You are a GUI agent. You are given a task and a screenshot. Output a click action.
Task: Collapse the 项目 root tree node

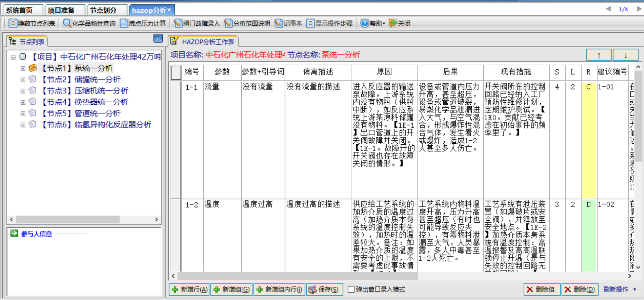(x=13, y=57)
